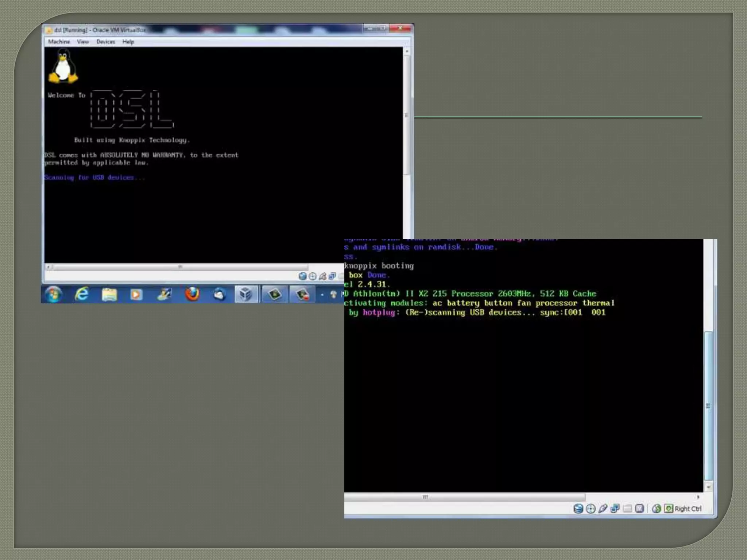Click the network adapters status icon

[x=615, y=509]
